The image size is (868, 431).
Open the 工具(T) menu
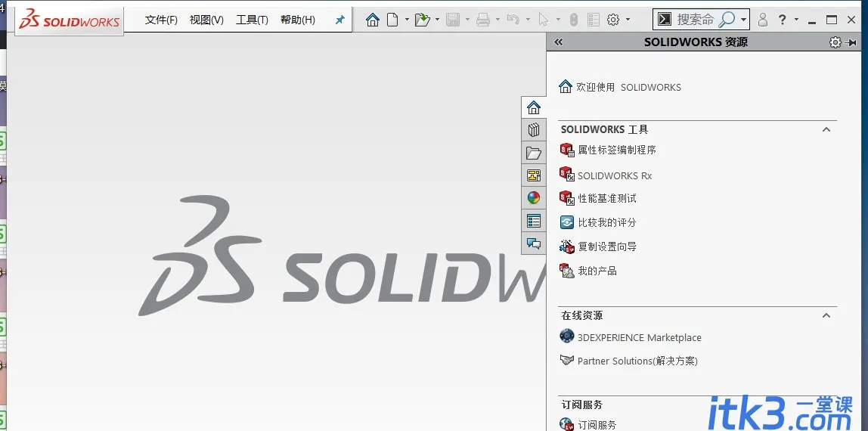[x=252, y=20]
